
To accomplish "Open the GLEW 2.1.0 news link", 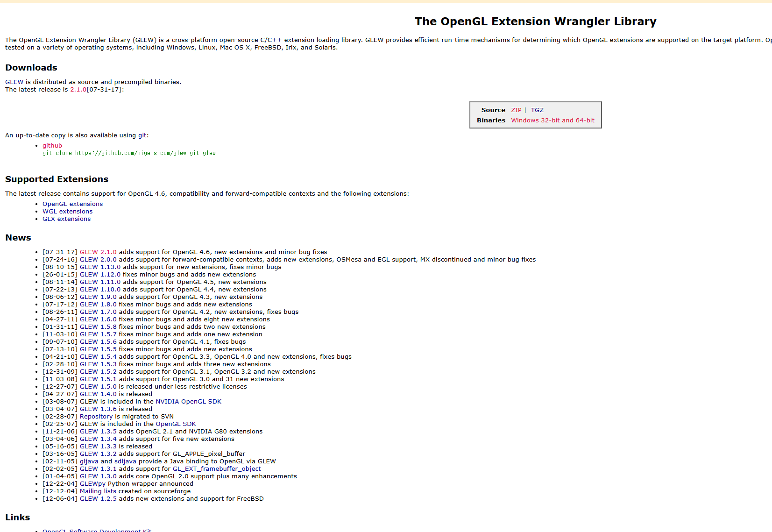I will (98, 252).
